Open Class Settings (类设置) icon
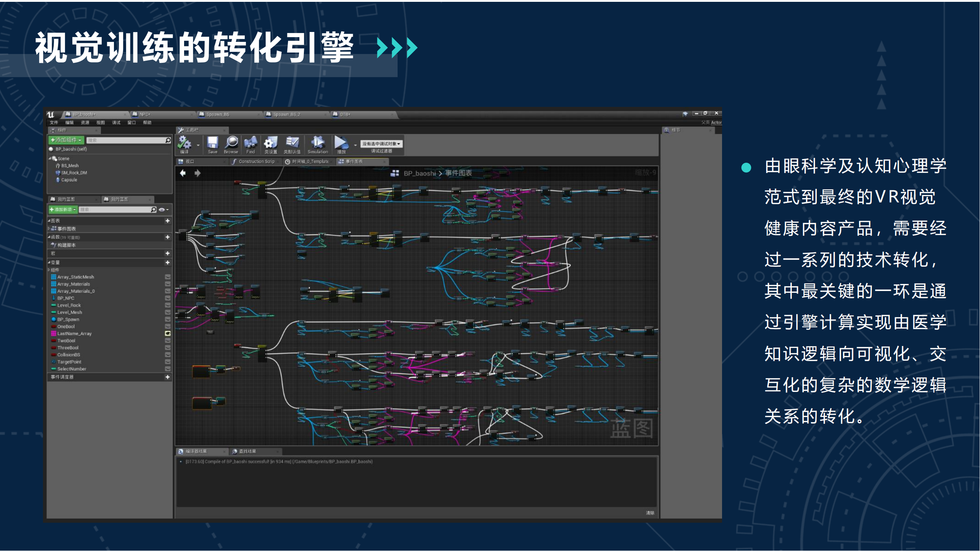980x551 pixels. (x=270, y=143)
